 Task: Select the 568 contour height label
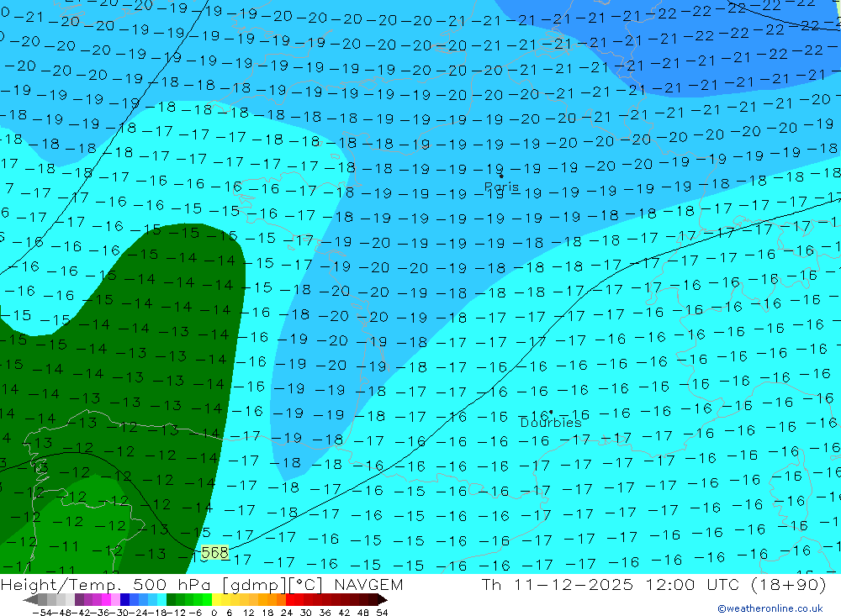coord(214,552)
